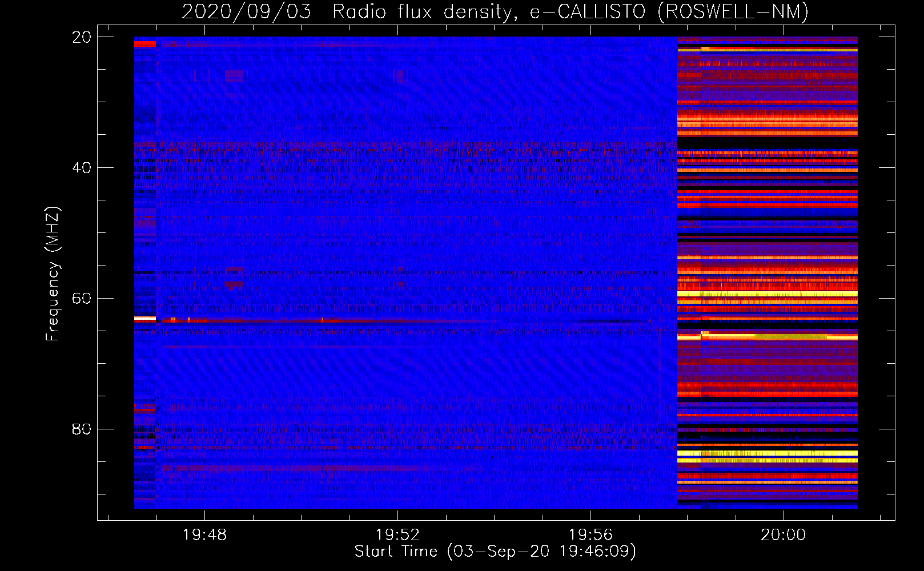Click the 'Start Time (03-Sep-20 19:46:09)' label

click(495, 552)
